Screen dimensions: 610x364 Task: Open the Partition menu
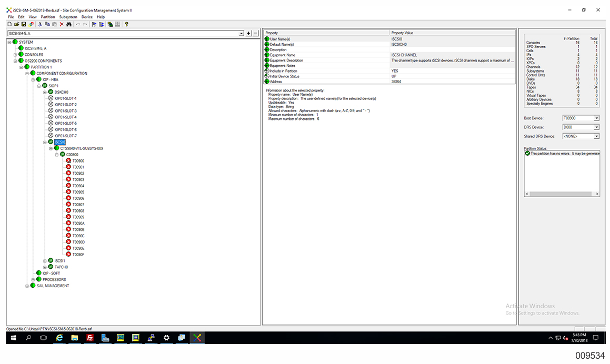coord(48,17)
